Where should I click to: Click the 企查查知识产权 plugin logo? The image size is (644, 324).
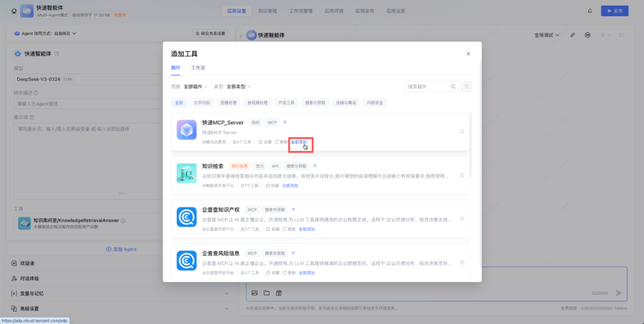coord(187,217)
